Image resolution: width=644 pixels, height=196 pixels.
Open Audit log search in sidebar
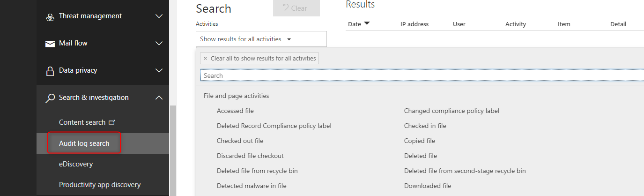coord(84,143)
